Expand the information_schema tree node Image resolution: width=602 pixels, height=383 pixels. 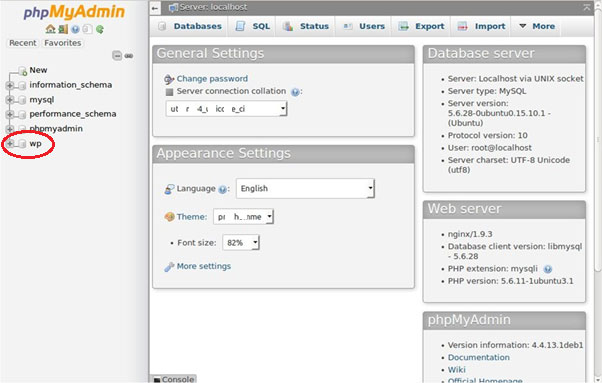pos(10,85)
